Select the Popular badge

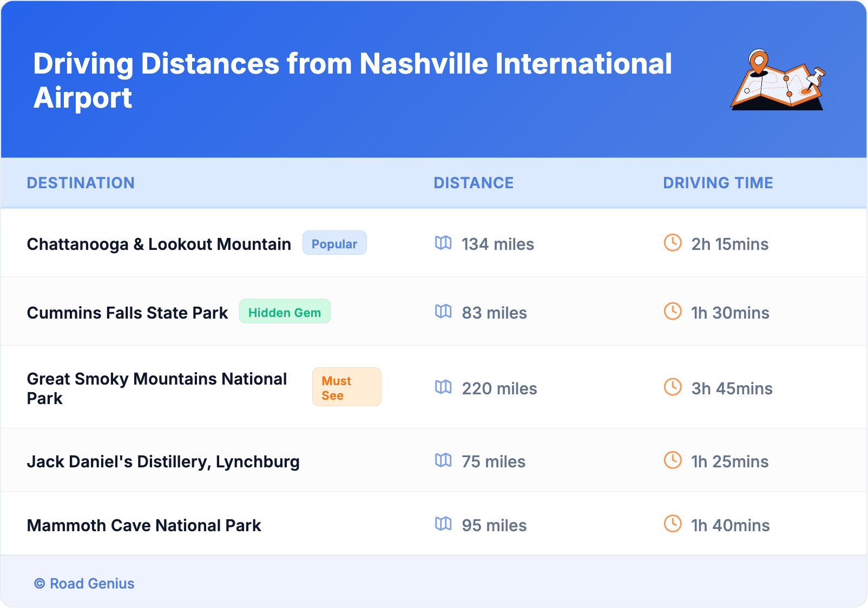pyautogui.click(x=334, y=243)
